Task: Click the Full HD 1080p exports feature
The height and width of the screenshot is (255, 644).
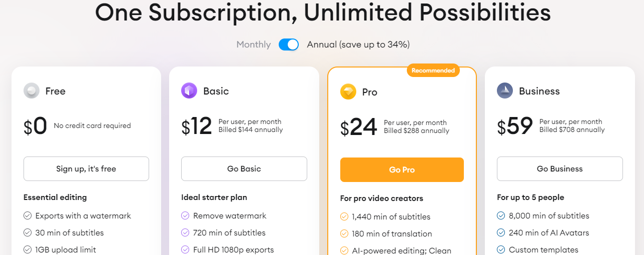Action: click(234, 249)
